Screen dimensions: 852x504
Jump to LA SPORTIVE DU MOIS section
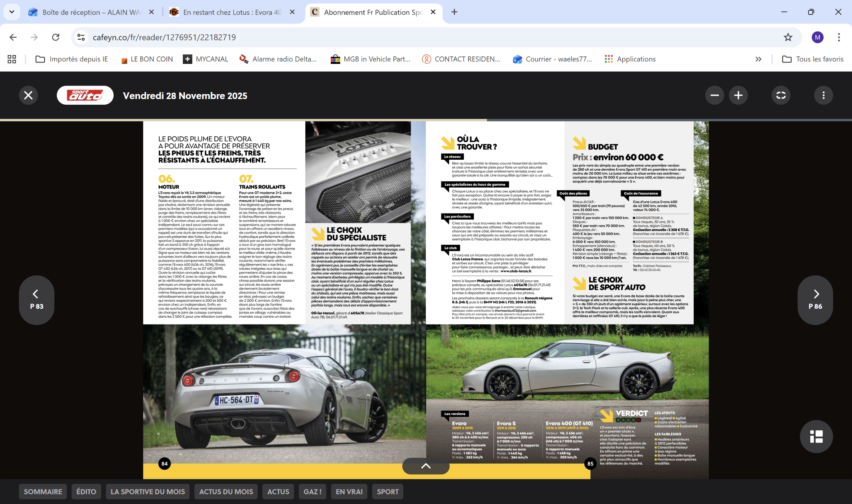tap(148, 492)
